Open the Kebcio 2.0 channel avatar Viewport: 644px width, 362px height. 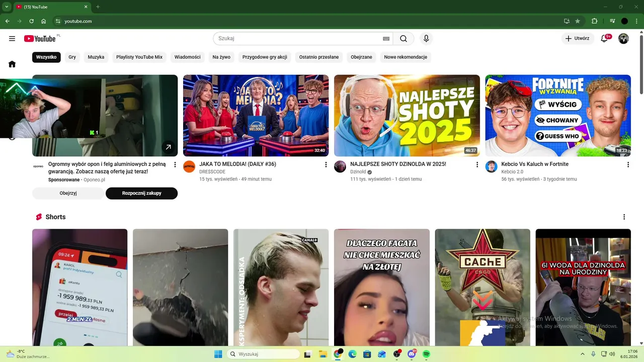tap(491, 167)
